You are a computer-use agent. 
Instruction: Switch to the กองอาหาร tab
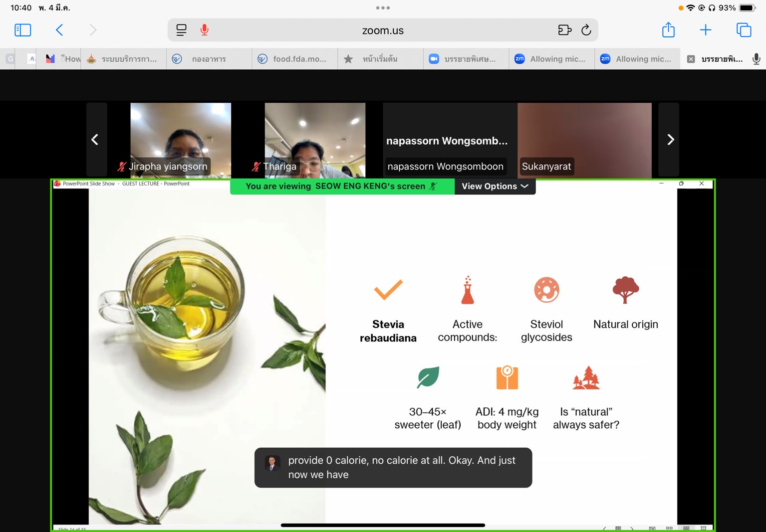click(209, 59)
